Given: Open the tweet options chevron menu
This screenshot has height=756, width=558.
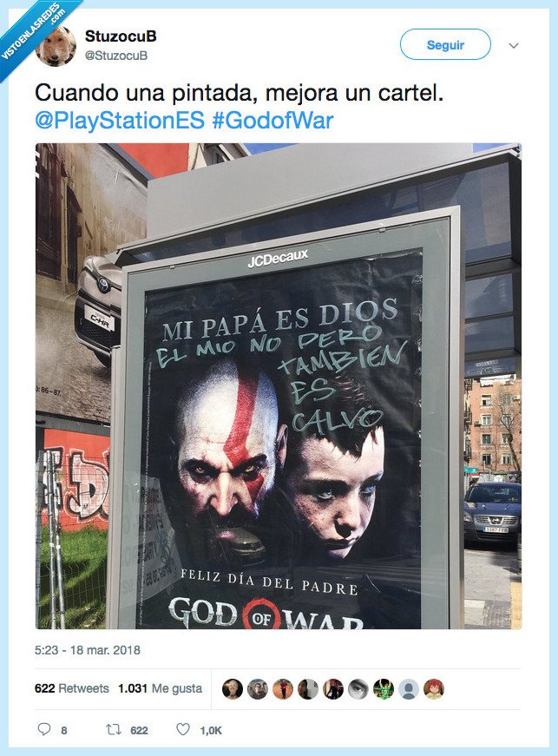Looking at the screenshot, I should click(x=514, y=45).
